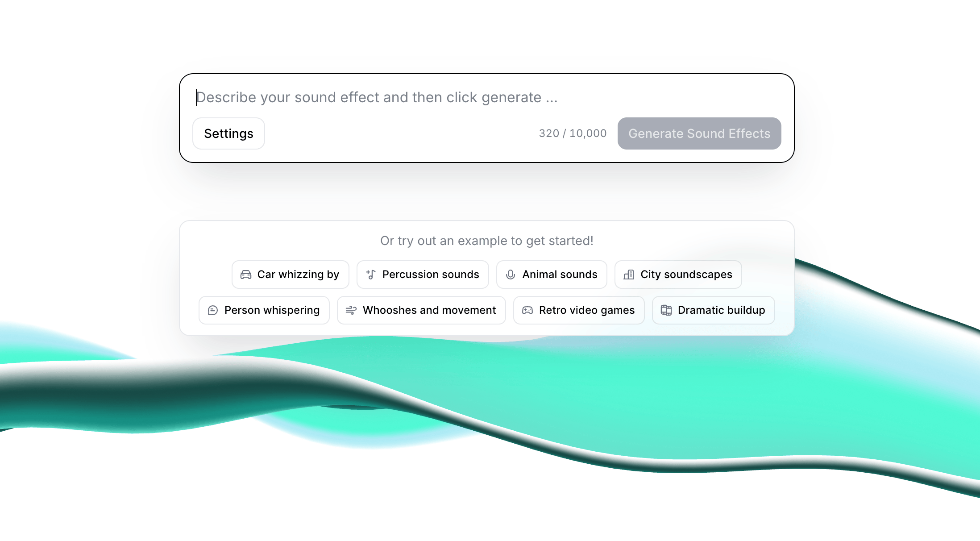Click the 320 / 10,000 character counter
Image resolution: width=980 pixels, height=541 pixels.
point(573,133)
